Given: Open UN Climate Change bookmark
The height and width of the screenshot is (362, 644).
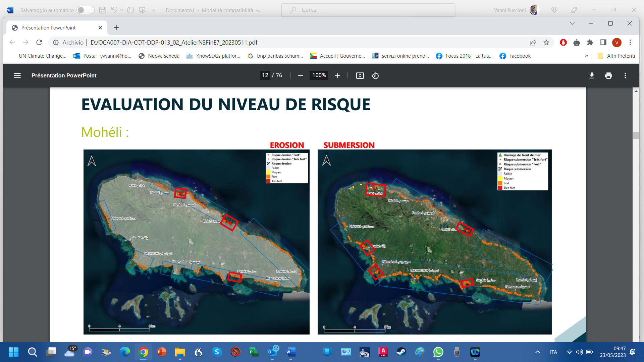Looking at the screenshot, I should click(x=43, y=56).
